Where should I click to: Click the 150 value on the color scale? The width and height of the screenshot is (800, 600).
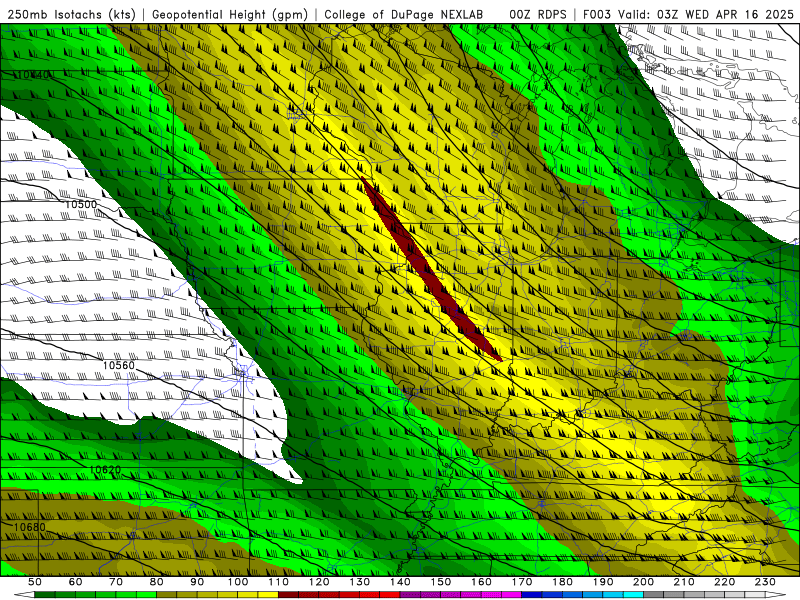[x=440, y=582]
